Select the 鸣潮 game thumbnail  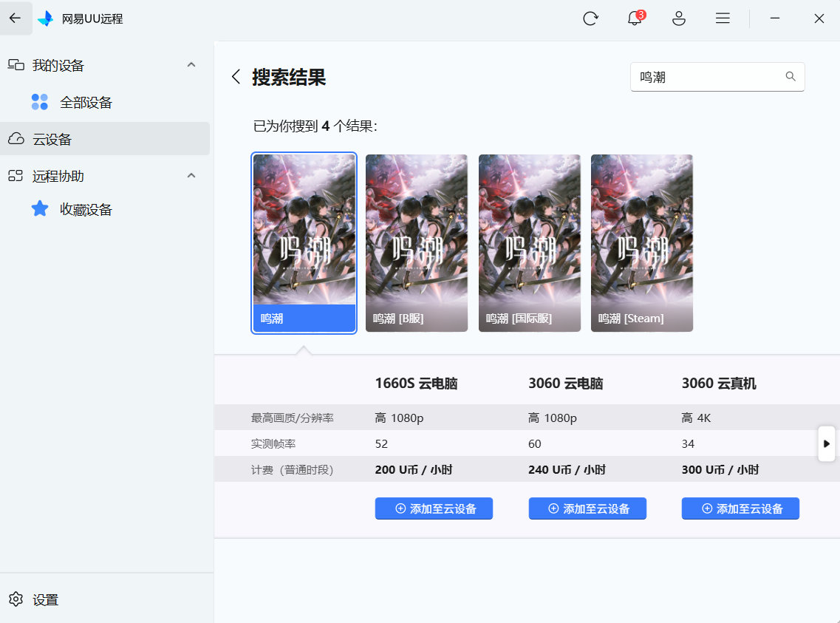[x=304, y=243]
